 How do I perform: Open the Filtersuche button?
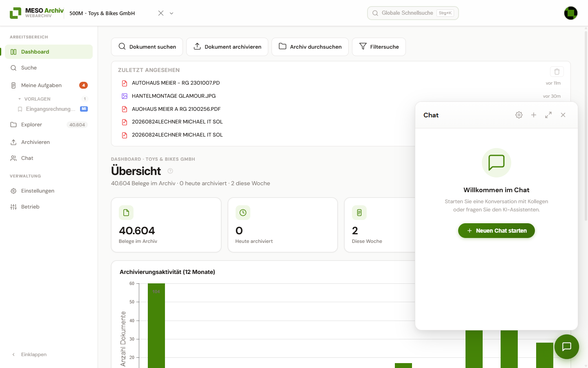point(379,47)
